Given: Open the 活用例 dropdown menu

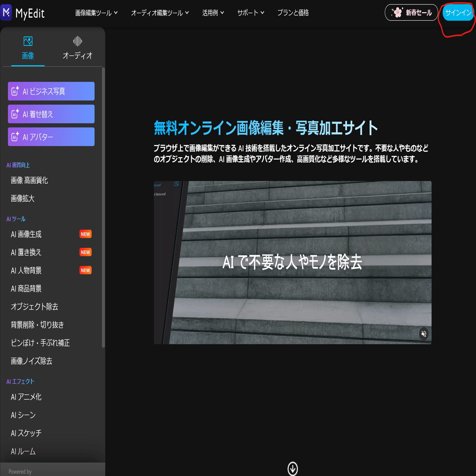Looking at the screenshot, I should 213,13.
